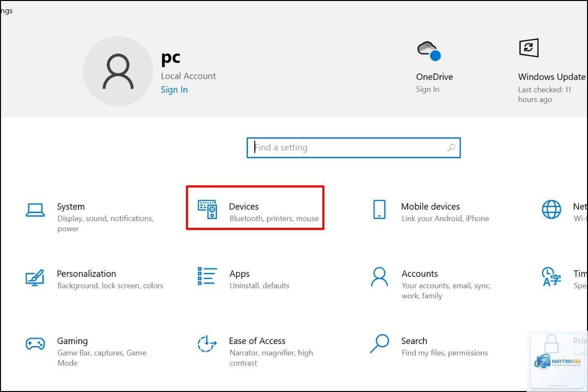Click 'Last checked: 11 hours ago' text
588x392 pixels.
[x=544, y=95]
